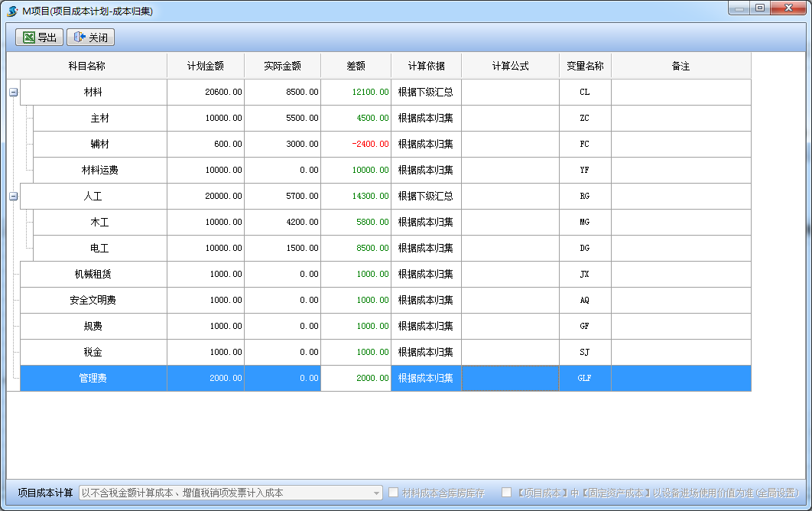Screen dimensions: 812x511
Task: Maximize the M项目 window
Action: [x=759, y=8]
